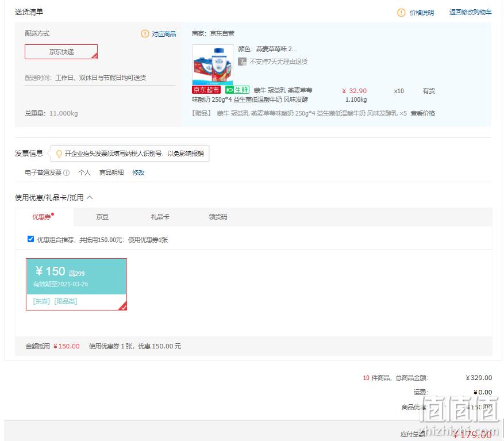Click the info circle beside 电子普通发票

[66, 172]
